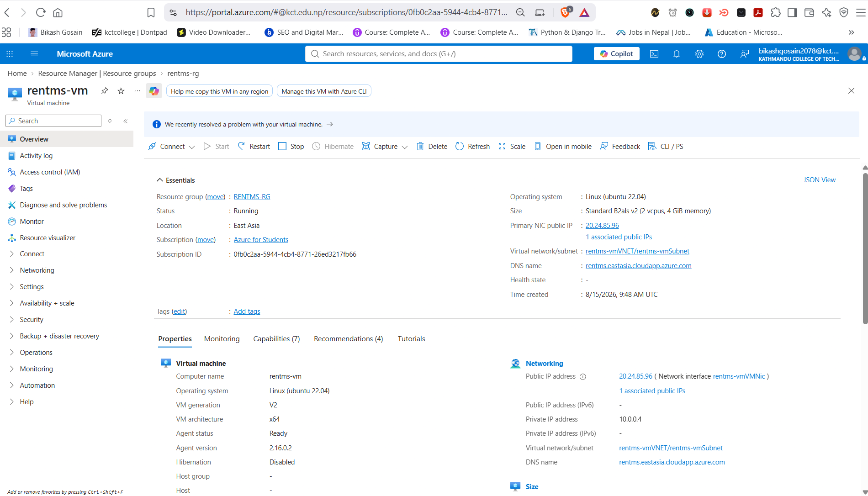The width and height of the screenshot is (868, 496).
Task: Bookmark this page in browser
Action: (151, 12)
